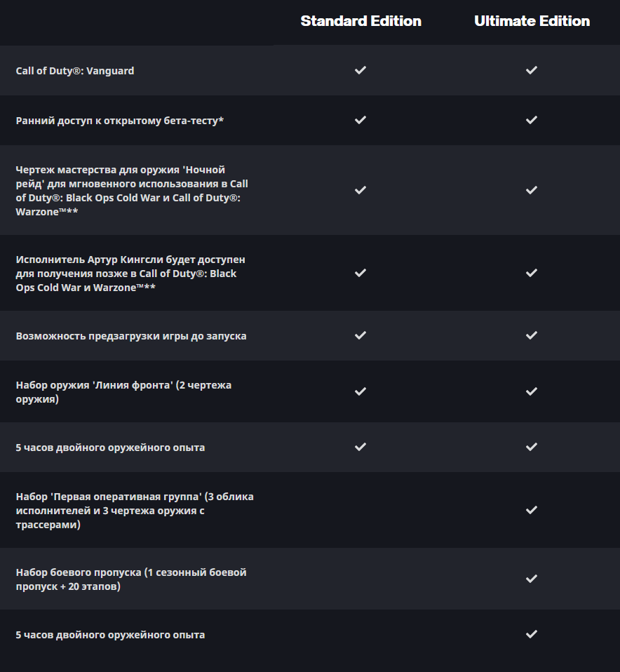Click Standard checkmark for предзагрузки игры row
Viewport: 620px width, 672px height.
[360, 335]
